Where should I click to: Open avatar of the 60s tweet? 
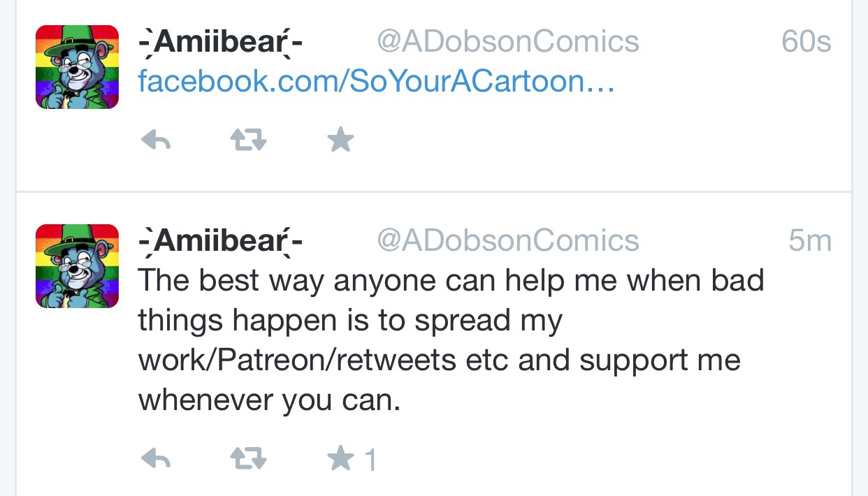click(x=77, y=67)
